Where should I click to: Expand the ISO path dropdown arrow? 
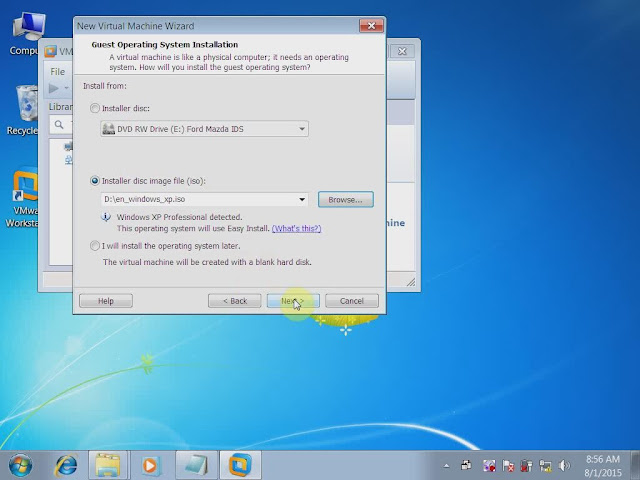(302, 199)
